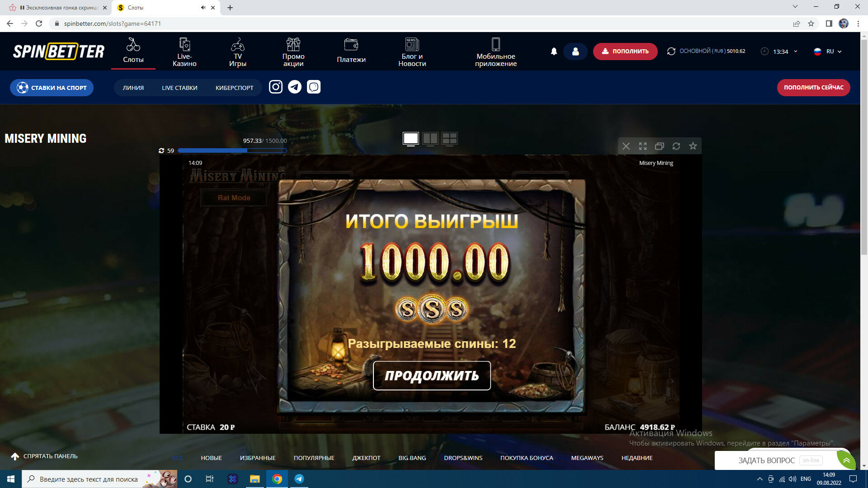Open the Instagram social icon
The image size is (868, 488).
click(x=275, y=87)
